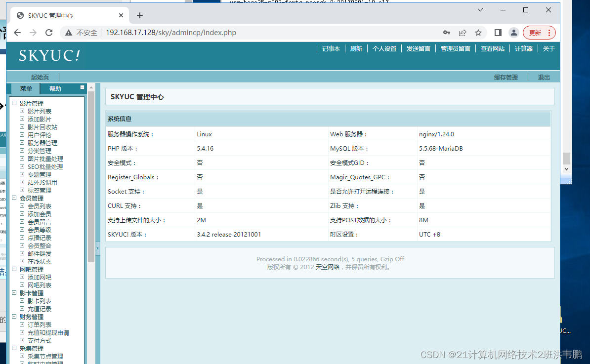Open 订单列表

(x=40, y=324)
